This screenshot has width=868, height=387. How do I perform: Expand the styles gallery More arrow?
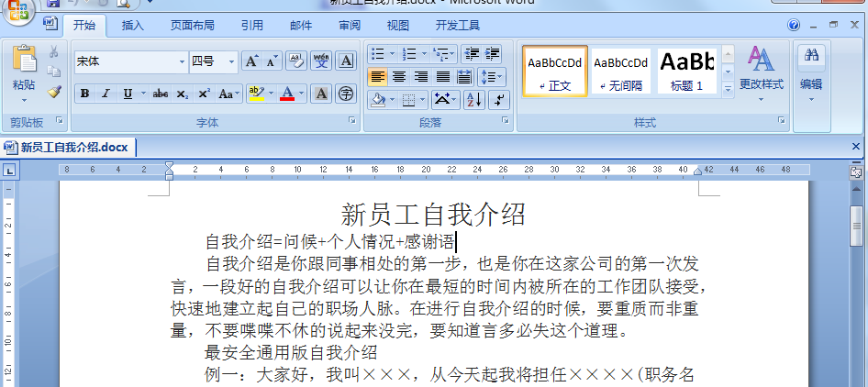click(x=728, y=88)
